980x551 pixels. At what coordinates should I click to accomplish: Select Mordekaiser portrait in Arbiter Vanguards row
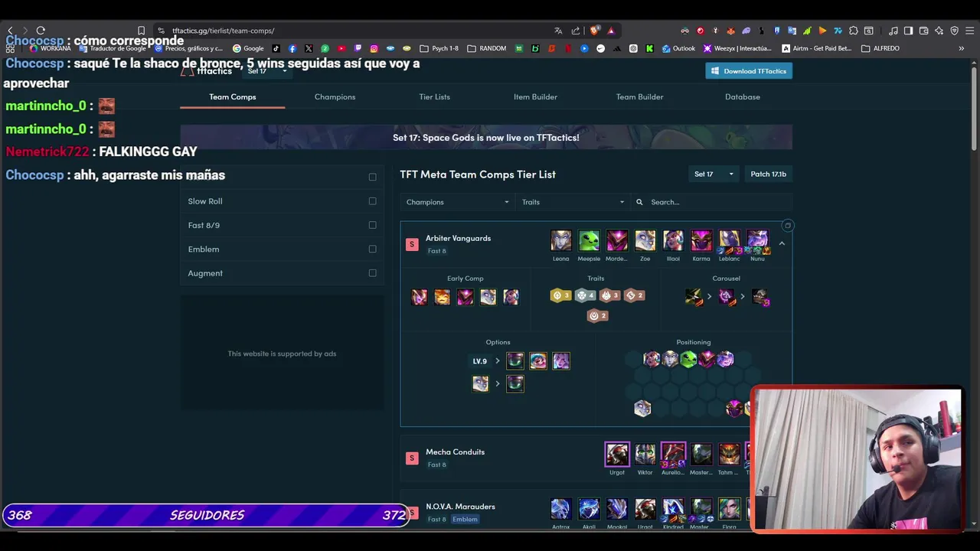point(617,240)
